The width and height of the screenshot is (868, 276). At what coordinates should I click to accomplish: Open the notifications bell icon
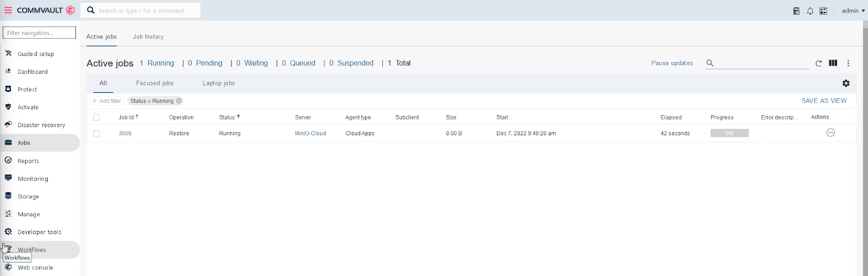coord(810,11)
